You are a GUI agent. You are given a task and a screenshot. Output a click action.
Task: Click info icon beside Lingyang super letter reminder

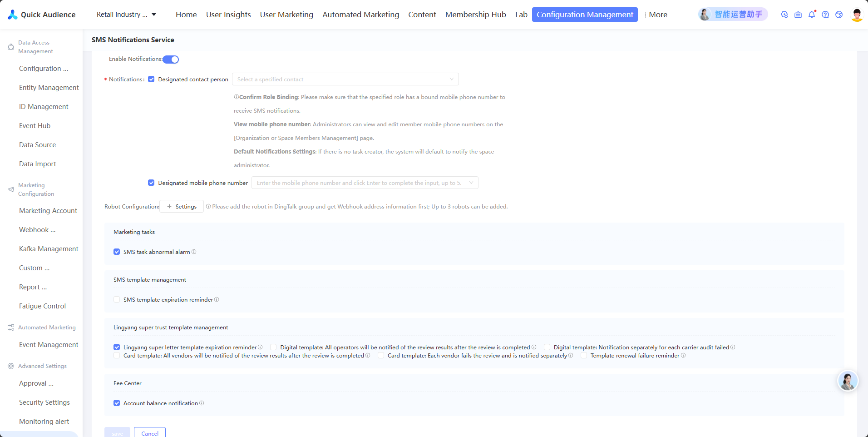[260, 347]
